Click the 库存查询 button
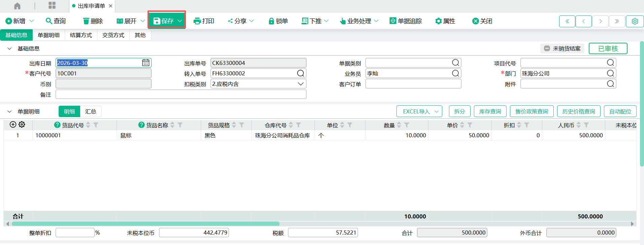 click(490, 111)
